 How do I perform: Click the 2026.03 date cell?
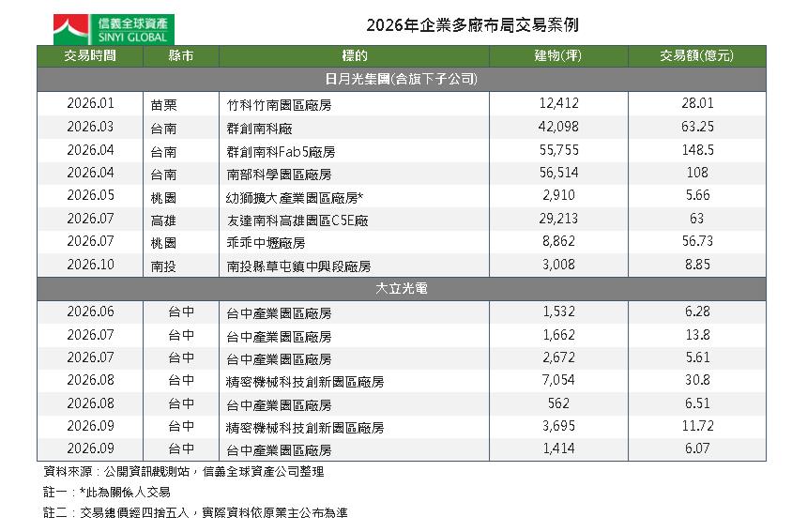91,127
